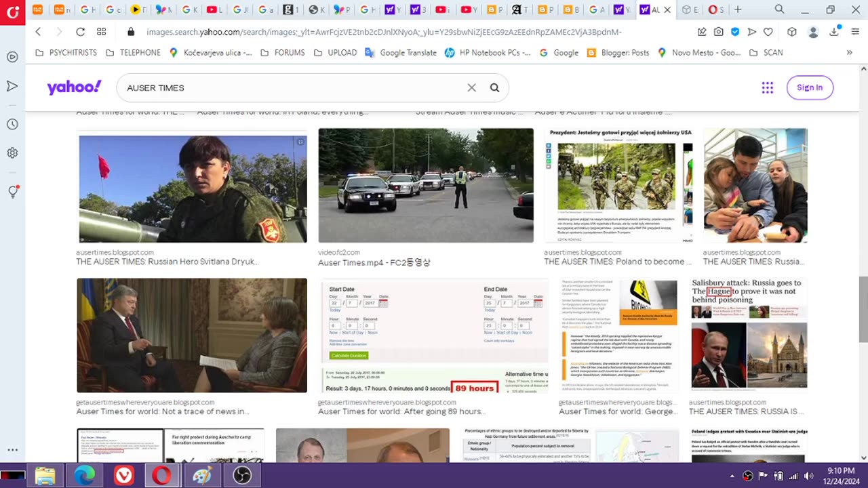Close the active Yahoo tab

pos(667,9)
